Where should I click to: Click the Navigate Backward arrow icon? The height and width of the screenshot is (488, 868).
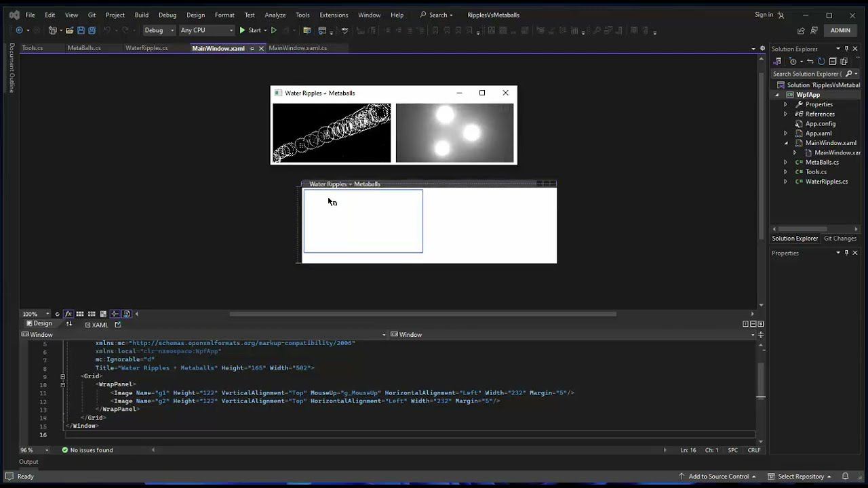coord(19,30)
